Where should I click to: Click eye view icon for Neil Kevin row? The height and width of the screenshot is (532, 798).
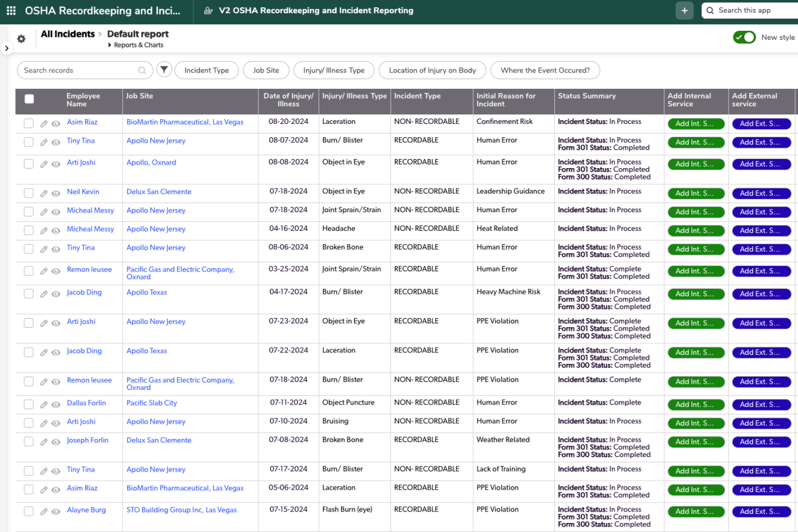pyautogui.click(x=56, y=193)
